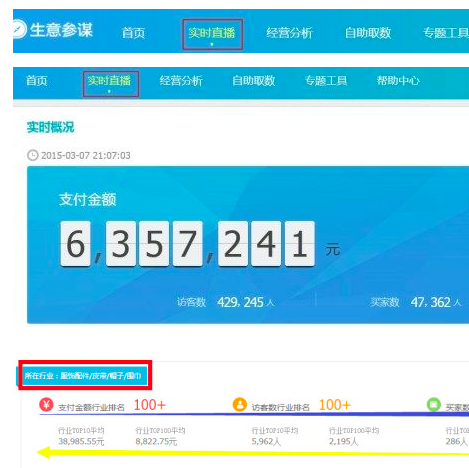This screenshot has width=469, height=468.
Task: Open 自助取数 in the second navigation bar
Action: [254, 81]
